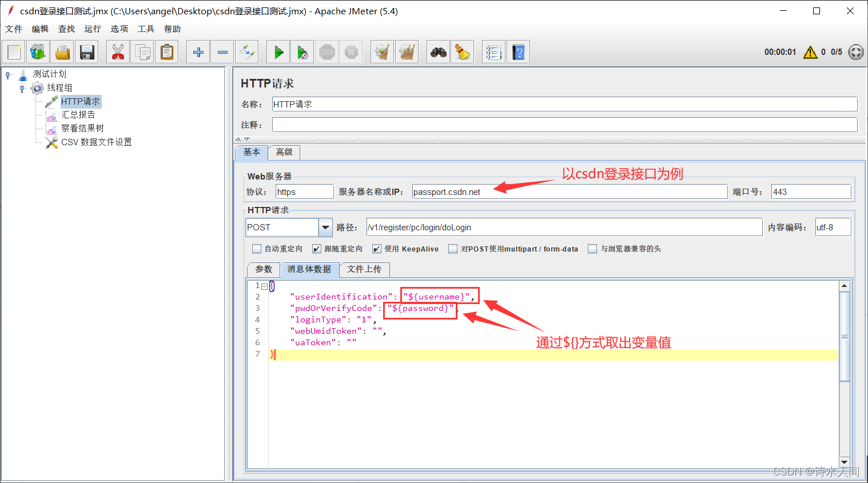Click the Toggle enable/disable toolbar icon
The height and width of the screenshot is (483, 868).
pos(247,52)
